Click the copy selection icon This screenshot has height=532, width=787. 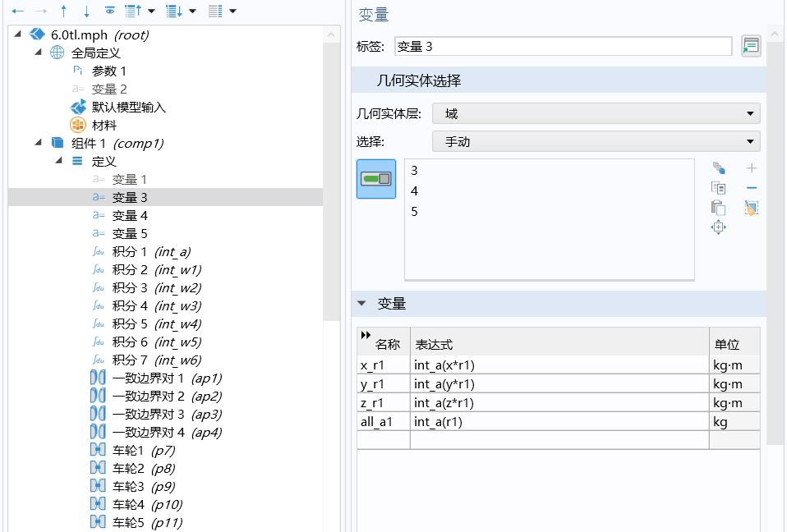point(718,188)
